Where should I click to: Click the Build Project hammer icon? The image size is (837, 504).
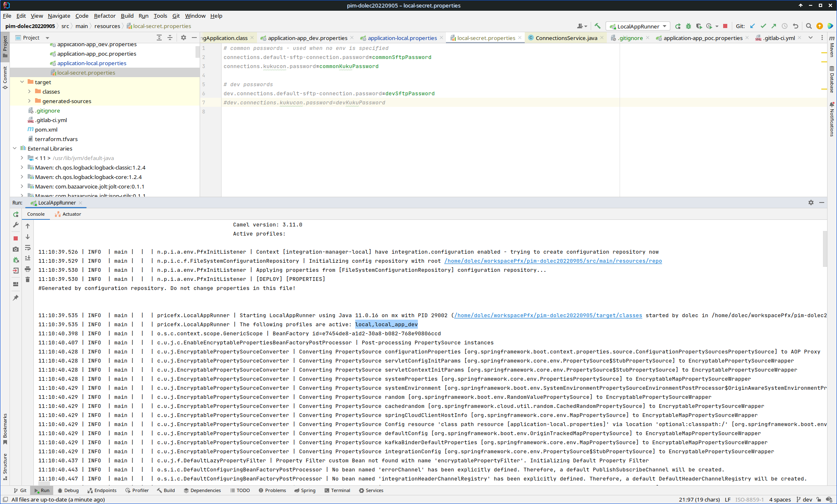[597, 26]
